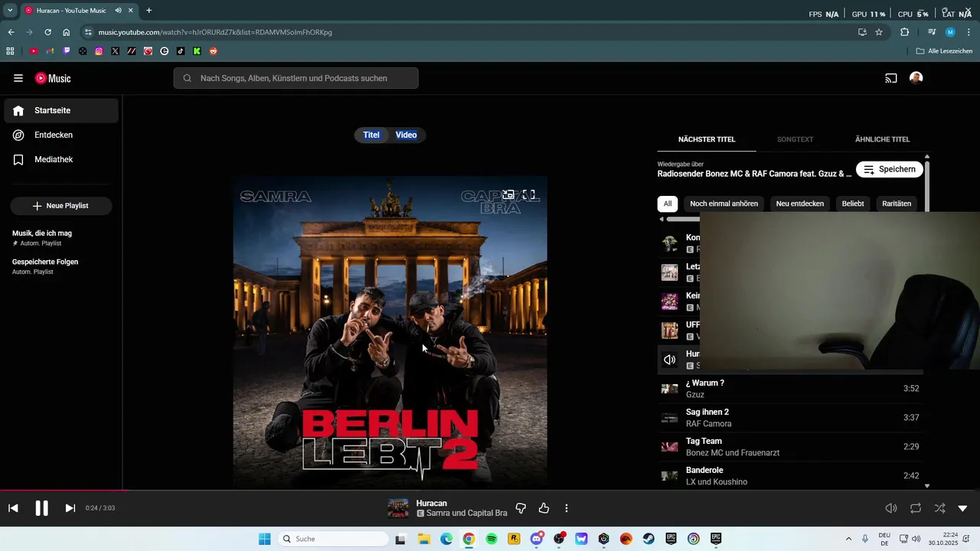The height and width of the screenshot is (551, 980).
Task: Open artists link Samra und Capital Bra
Action: [467, 514]
